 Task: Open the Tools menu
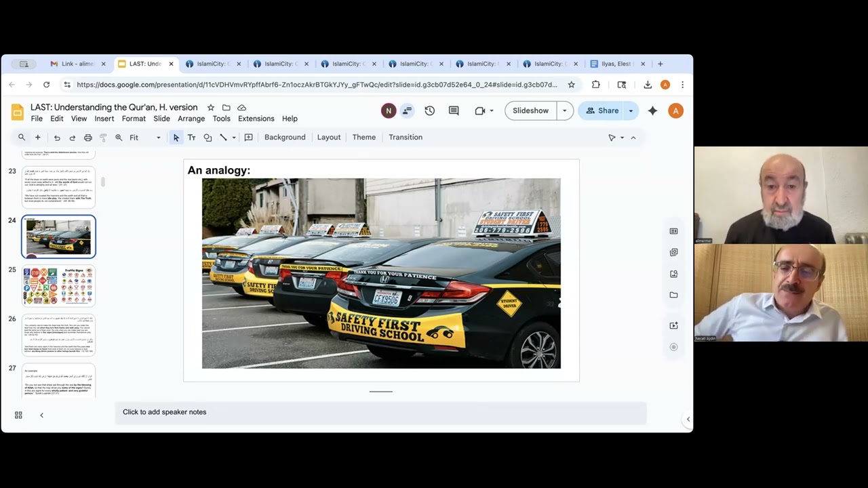tap(222, 119)
